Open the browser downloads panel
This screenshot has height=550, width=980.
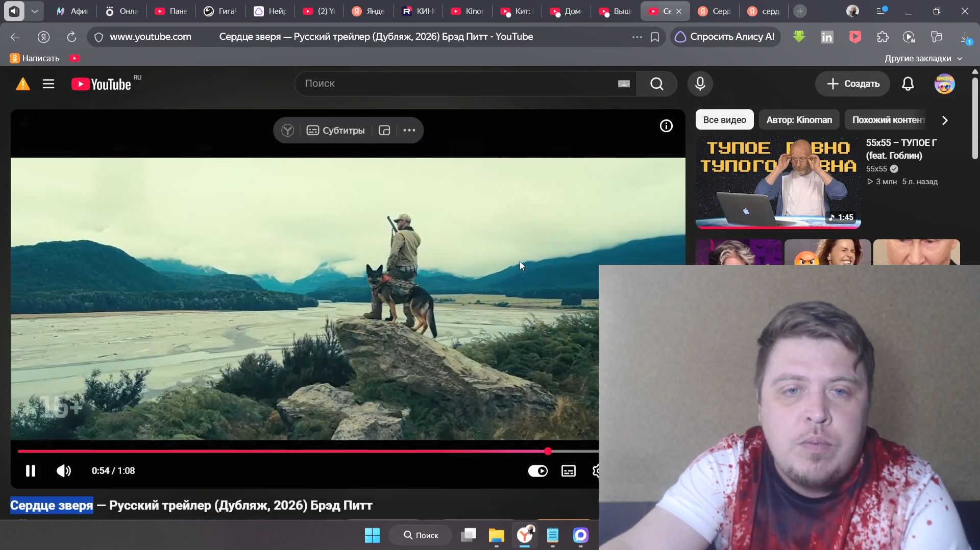(965, 37)
